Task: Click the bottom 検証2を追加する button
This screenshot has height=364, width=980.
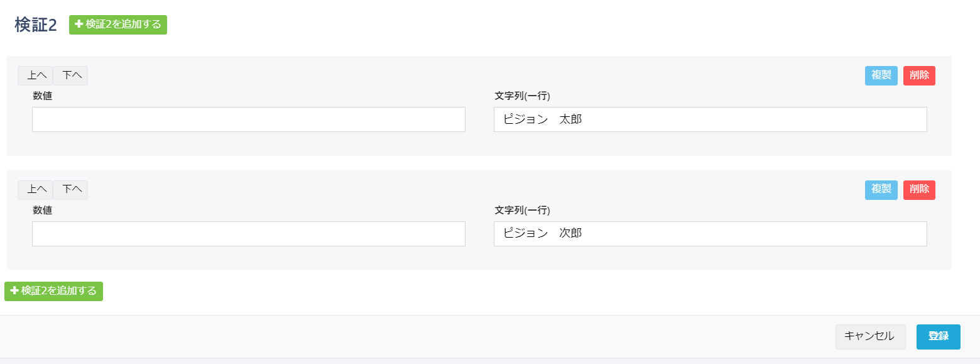Action: pyautogui.click(x=53, y=291)
